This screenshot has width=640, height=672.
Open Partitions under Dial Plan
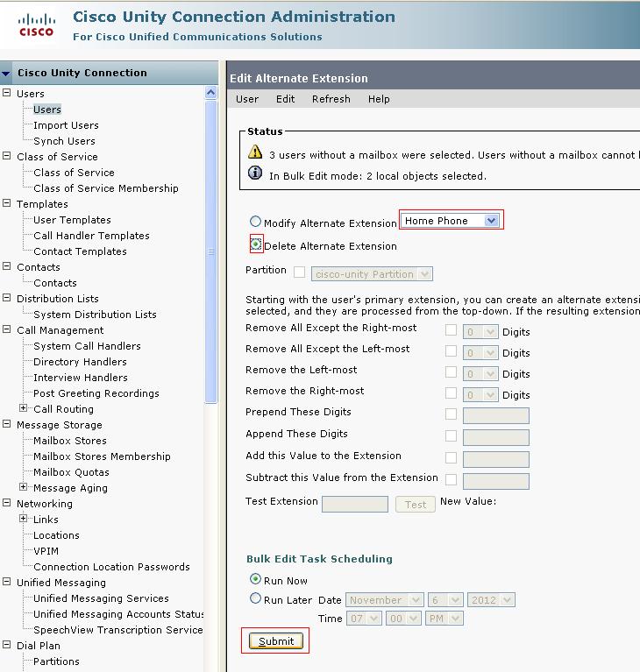[x=56, y=661]
